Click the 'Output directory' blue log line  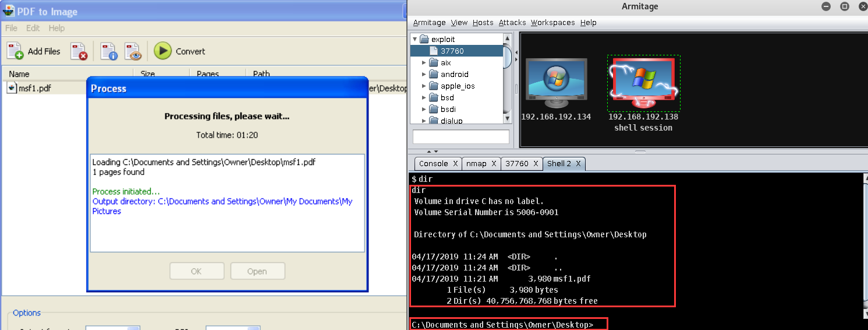[x=222, y=206]
